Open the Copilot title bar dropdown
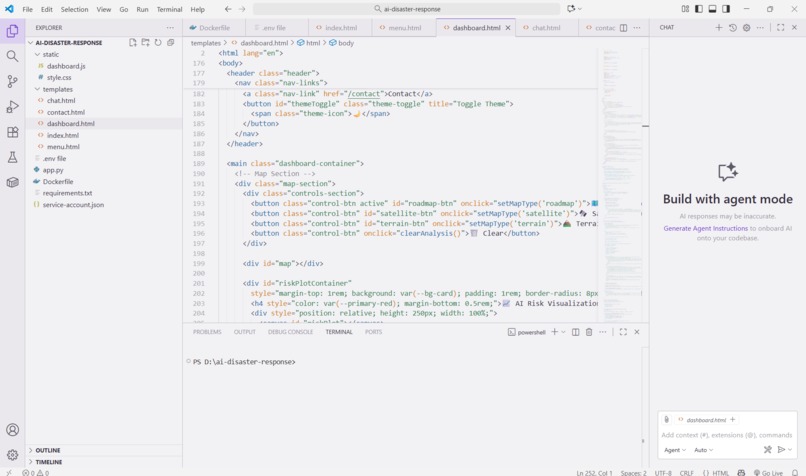 580,9
